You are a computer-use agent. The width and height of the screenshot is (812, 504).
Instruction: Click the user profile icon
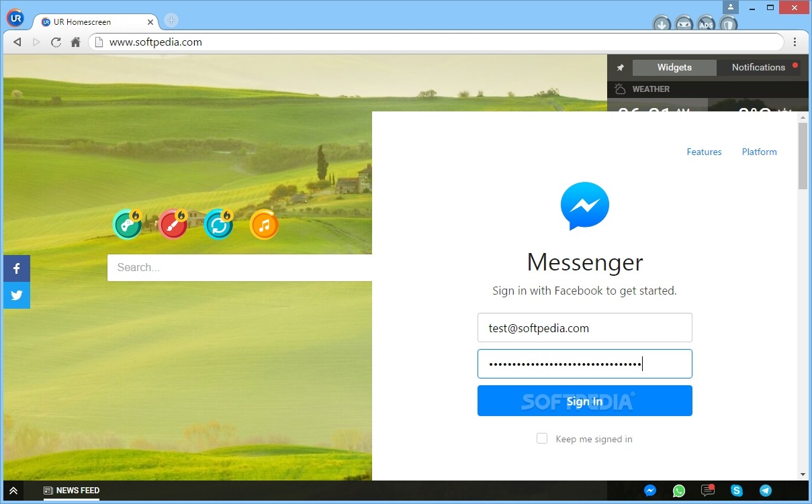730,7
